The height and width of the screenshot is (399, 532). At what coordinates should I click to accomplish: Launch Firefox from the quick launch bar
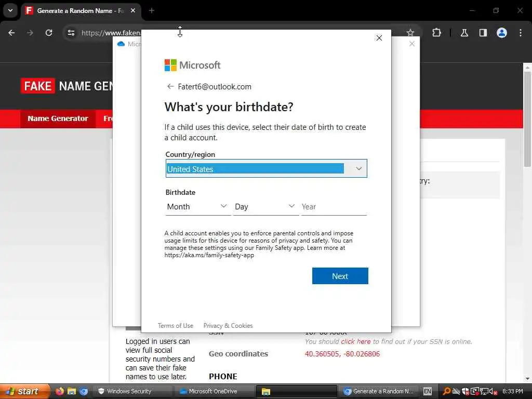pyautogui.click(x=60, y=391)
